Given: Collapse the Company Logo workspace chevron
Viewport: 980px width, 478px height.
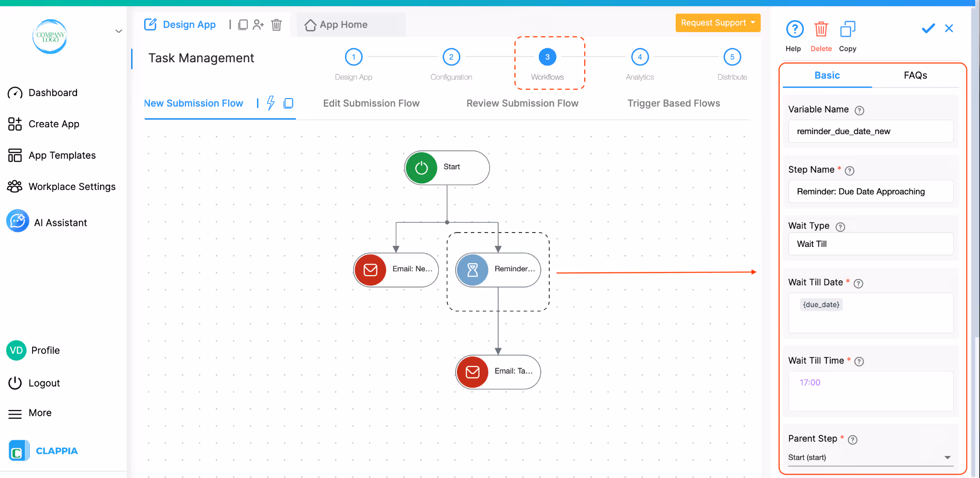Looking at the screenshot, I should tap(119, 31).
